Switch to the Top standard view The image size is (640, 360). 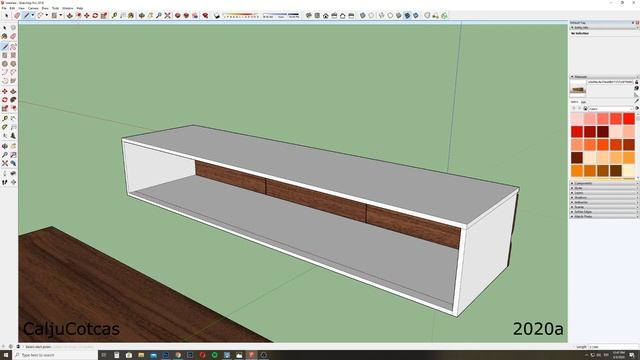coord(317,16)
